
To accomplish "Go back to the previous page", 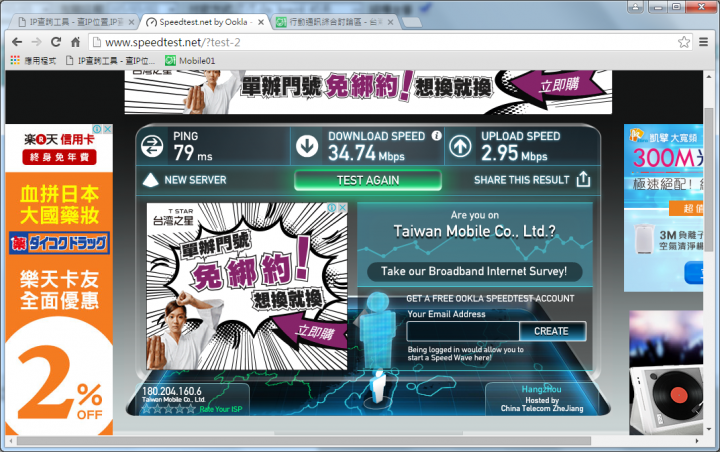I will tap(17, 42).
